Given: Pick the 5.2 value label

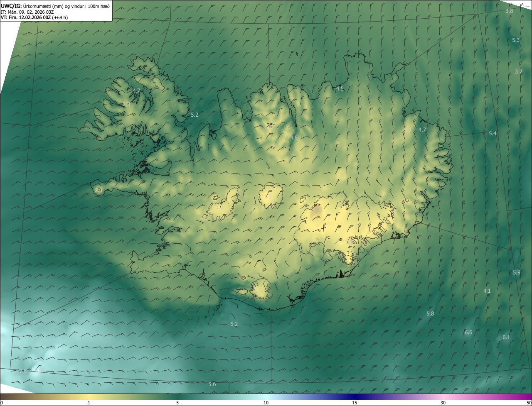Looking at the screenshot, I should (195, 115).
